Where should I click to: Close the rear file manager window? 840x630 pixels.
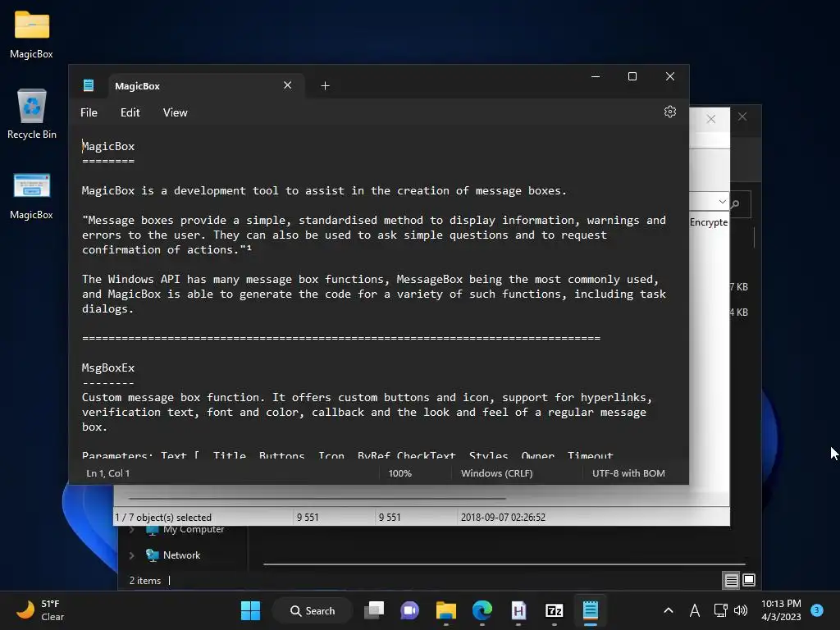742,116
